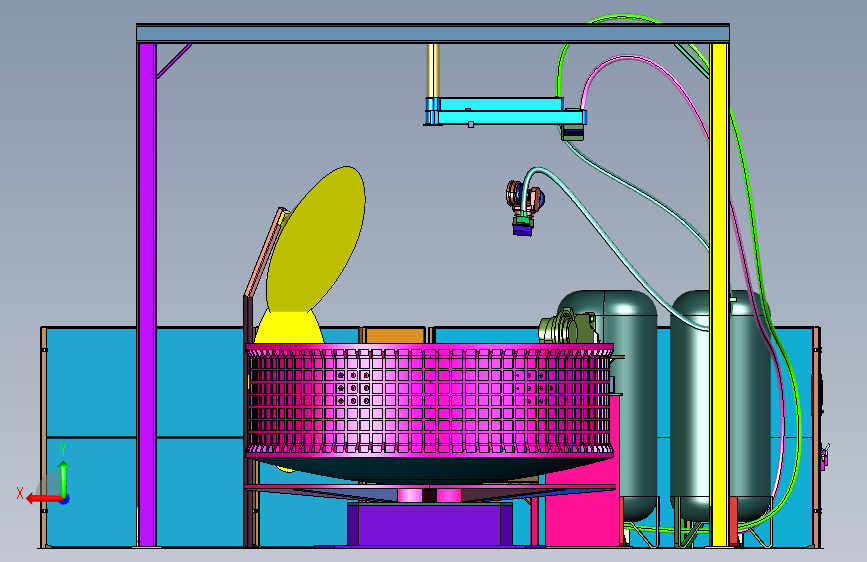Select the magenta perforated basket drum
Image resolution: width=867 pixels, height=562 pixels.
tap(430, 399)
